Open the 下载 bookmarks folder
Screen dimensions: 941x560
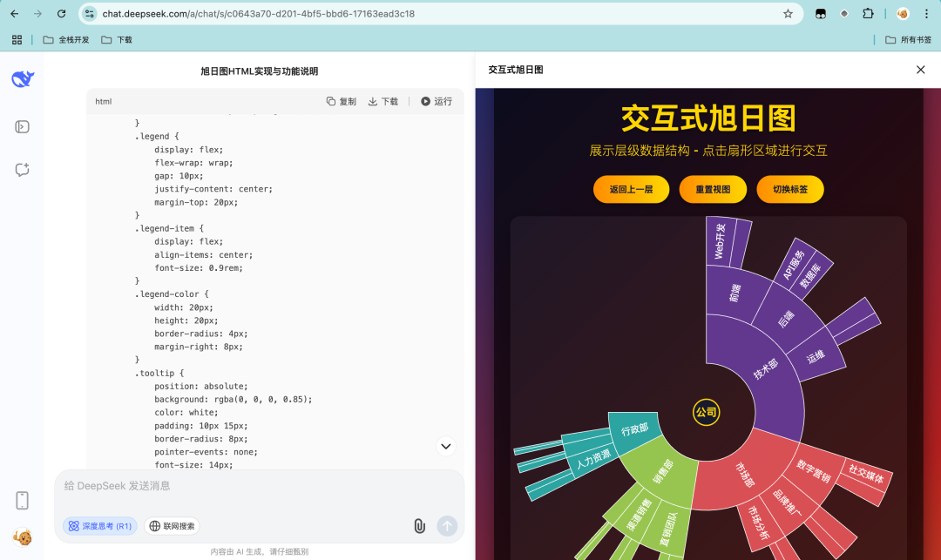tap(117, 39)
